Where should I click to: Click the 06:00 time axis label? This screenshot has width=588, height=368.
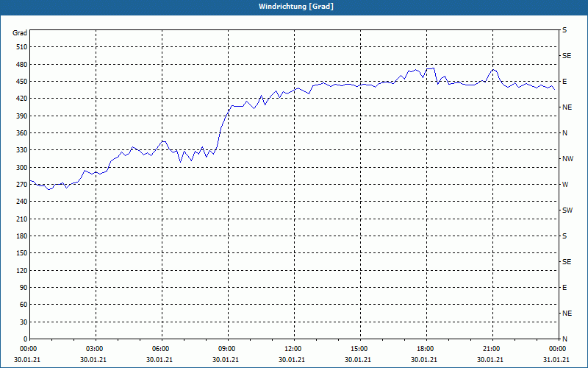pos(160,349)
